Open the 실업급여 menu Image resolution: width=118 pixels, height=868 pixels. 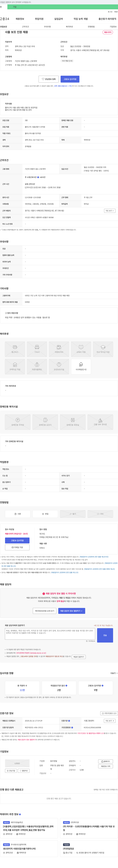coord(59,19)
